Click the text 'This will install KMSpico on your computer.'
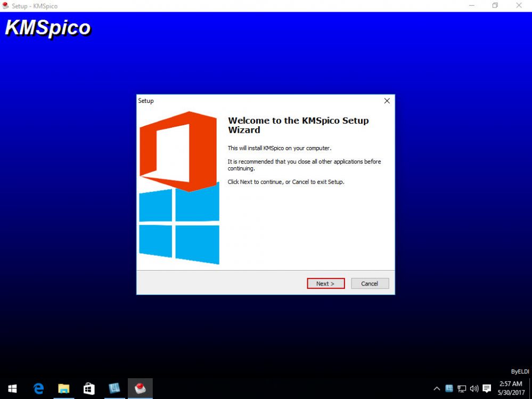Screen dimensions: 532x399 pyautogui.click(x=280, y=148)
